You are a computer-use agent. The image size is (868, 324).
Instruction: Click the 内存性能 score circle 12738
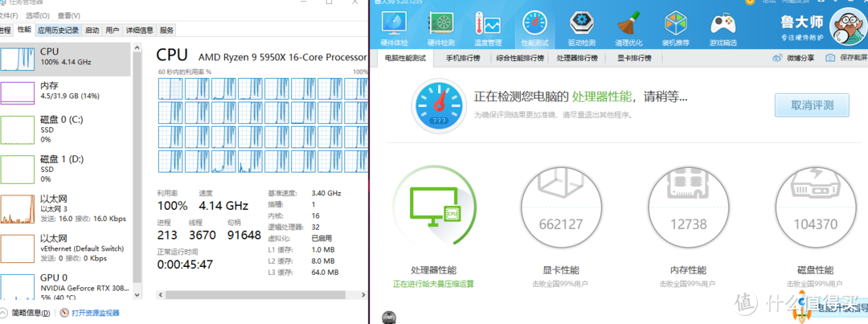(x=688, y=208)
